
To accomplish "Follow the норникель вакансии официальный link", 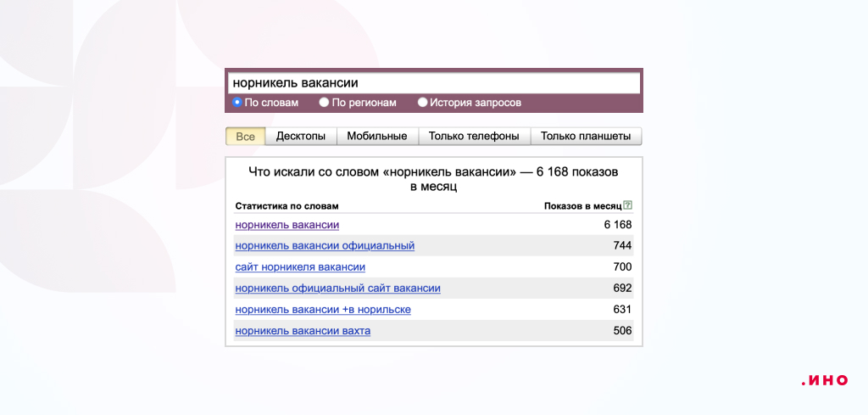I will [x=325, y=245].
